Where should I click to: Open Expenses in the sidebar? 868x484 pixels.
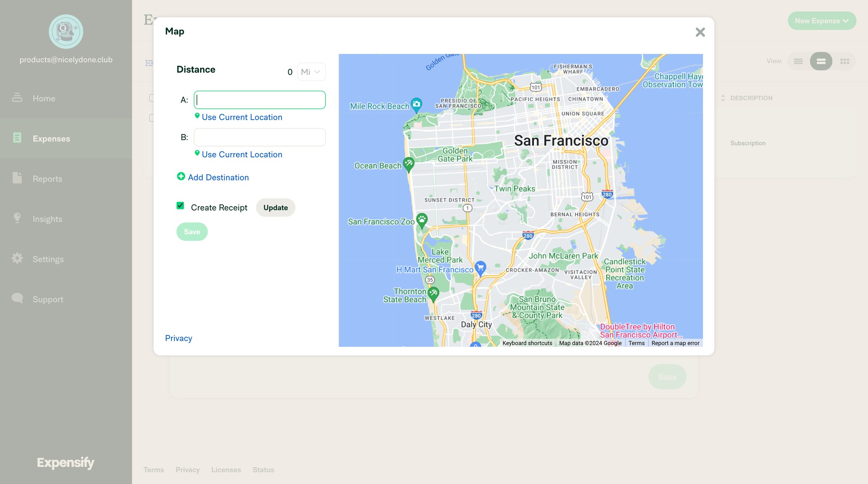(x=66, y=138)
